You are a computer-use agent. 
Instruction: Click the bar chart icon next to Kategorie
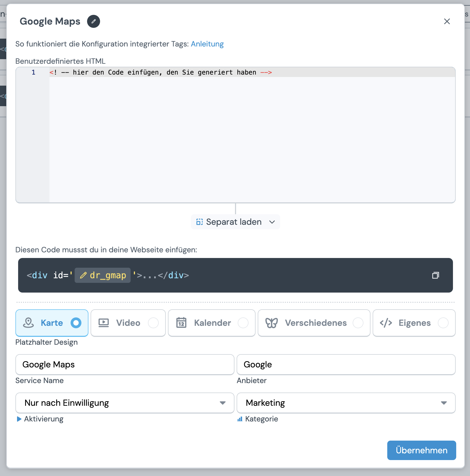click(240, 419)
